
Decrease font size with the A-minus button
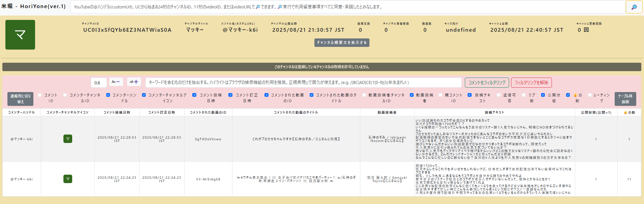pyautogui.click(x=116, y=82)
